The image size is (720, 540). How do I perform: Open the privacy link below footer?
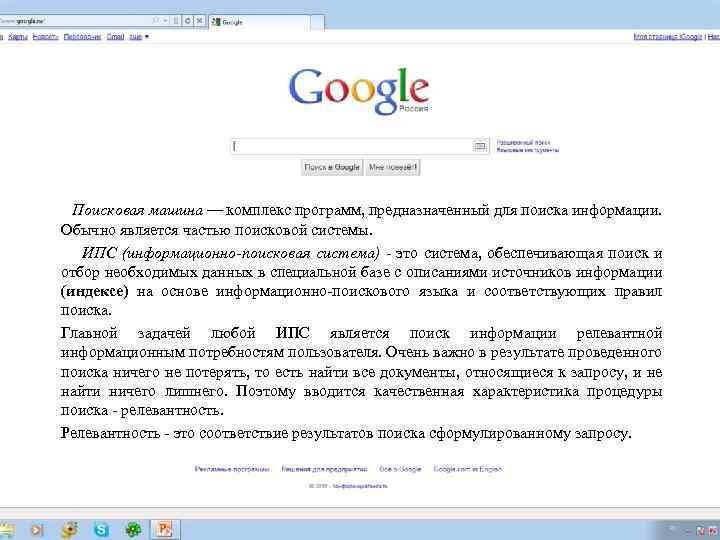(x=360, y=486)
